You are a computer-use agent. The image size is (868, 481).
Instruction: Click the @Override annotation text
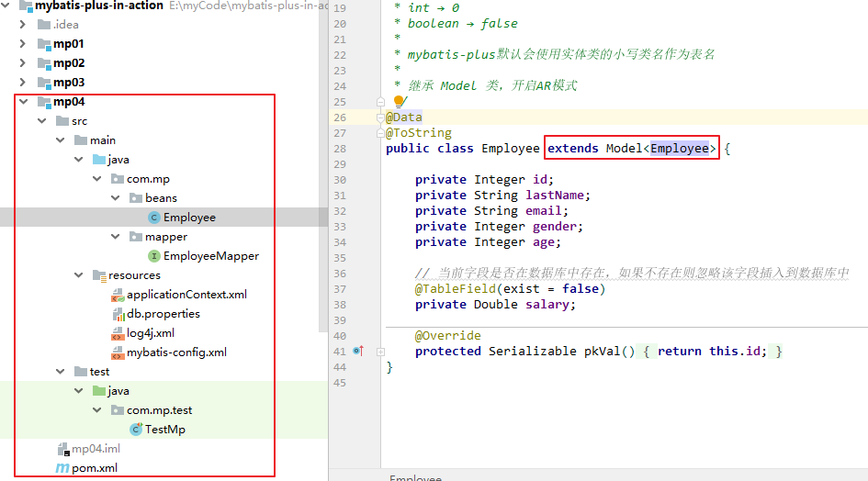click(448, 336)
